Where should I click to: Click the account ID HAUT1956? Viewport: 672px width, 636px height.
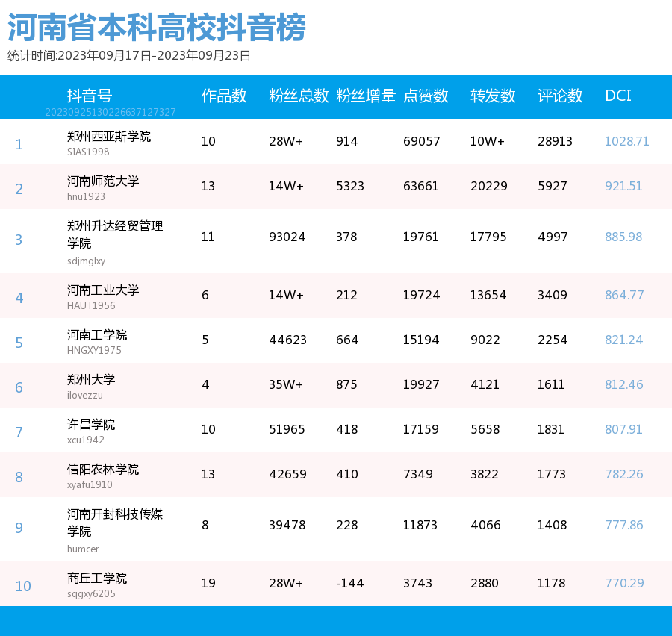coord(91,305)
